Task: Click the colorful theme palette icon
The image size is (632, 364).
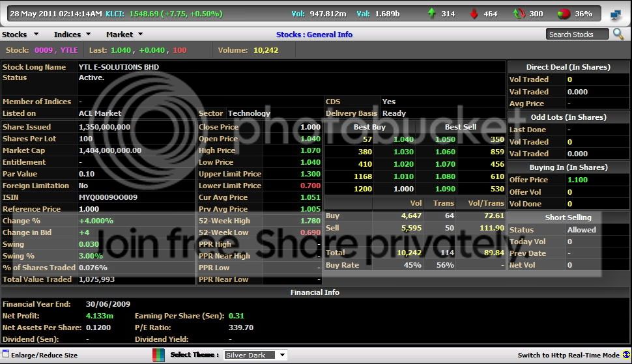Action: (158, 355)
